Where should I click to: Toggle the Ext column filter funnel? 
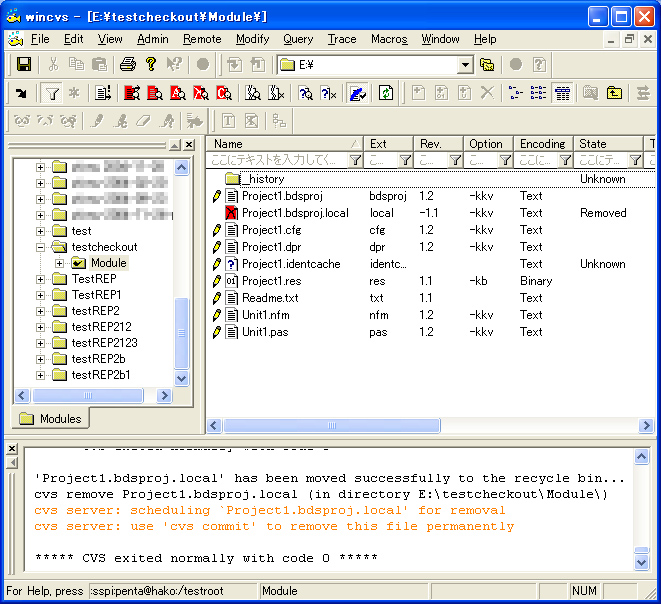[405, 160]
